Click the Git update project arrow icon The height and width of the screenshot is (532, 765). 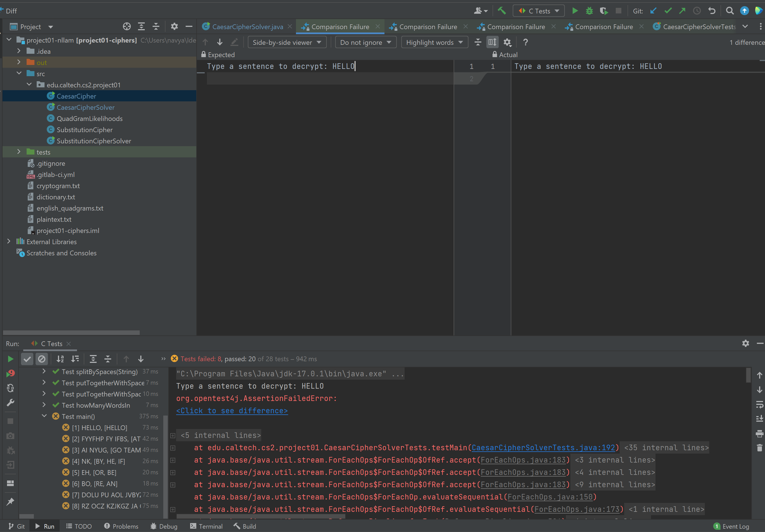click(x=653, y=11)
